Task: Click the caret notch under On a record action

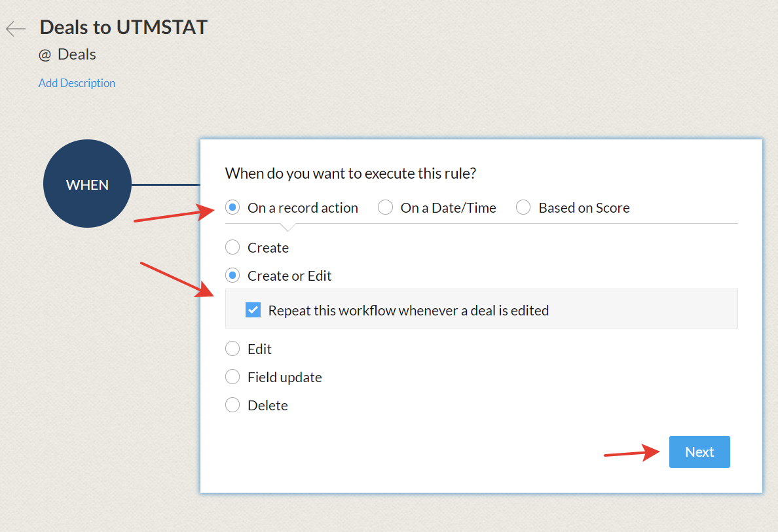Action: (287, 227)
